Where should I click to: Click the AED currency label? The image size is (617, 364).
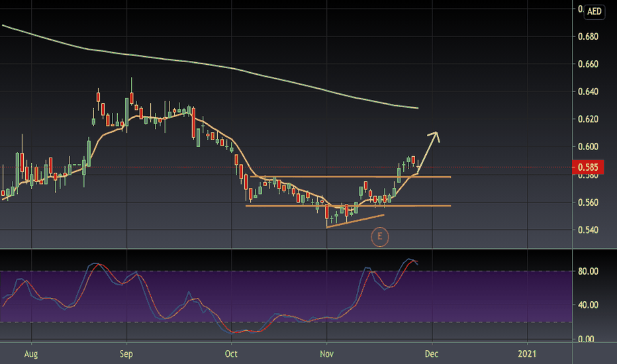coord(594,11)
